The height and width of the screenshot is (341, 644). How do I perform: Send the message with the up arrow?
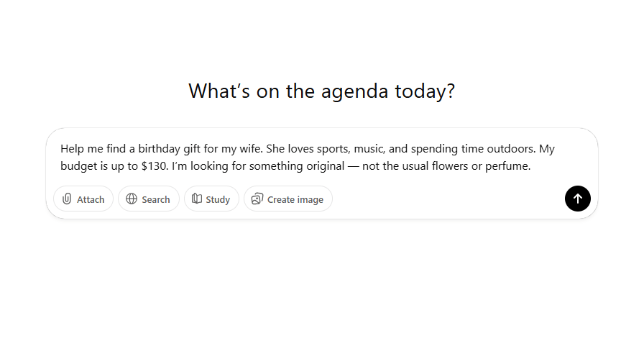578,199
